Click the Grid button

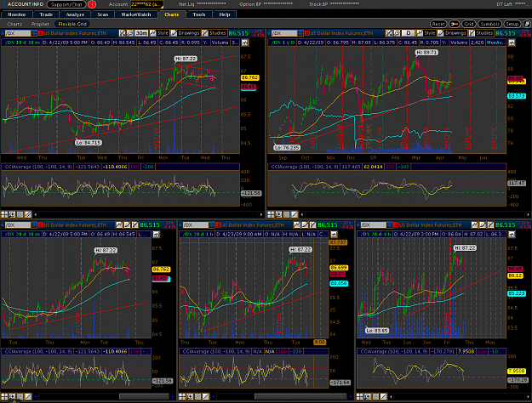pos(469,24)
